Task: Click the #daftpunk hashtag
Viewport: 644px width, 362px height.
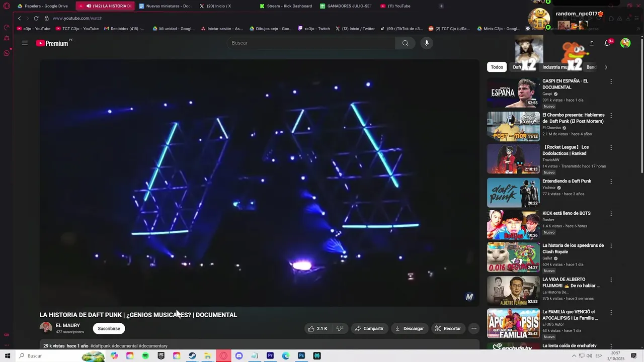Action: [x=101, y=346]
